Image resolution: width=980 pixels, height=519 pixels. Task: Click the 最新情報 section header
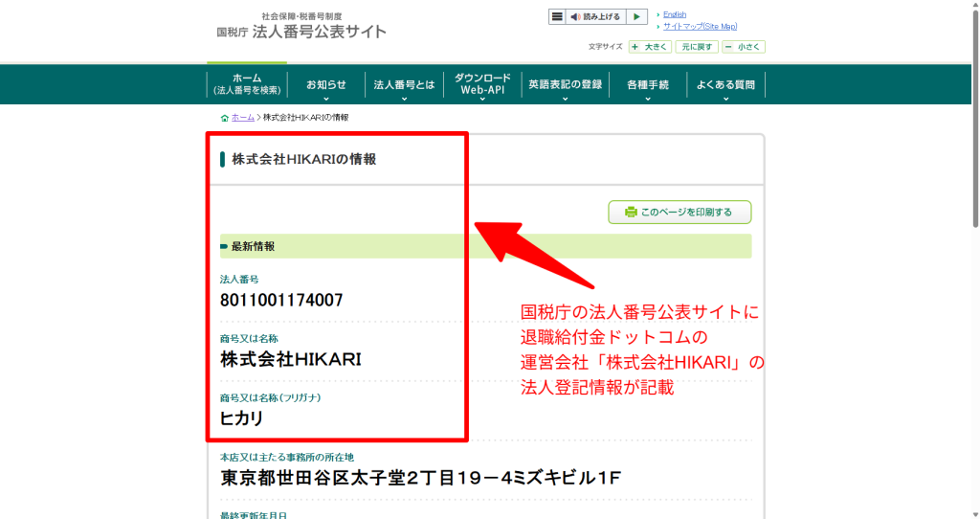(x=485, y=246)
